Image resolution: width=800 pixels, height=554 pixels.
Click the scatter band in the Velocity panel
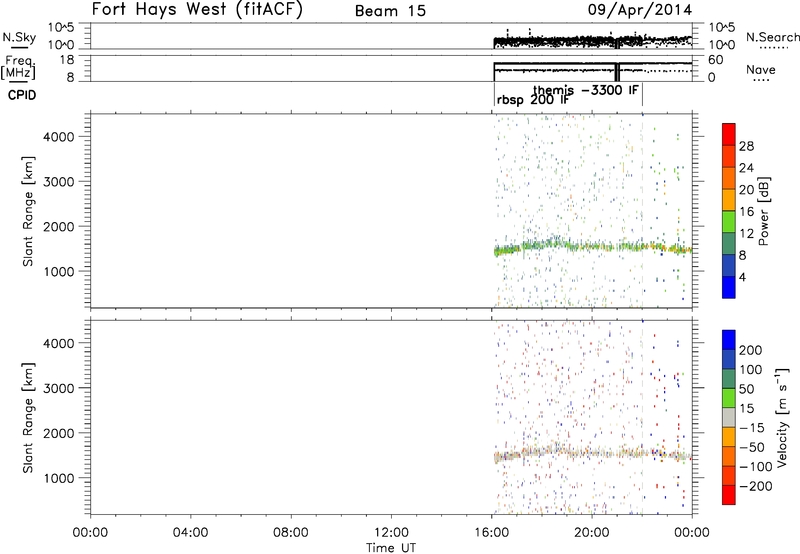(592, 454)
